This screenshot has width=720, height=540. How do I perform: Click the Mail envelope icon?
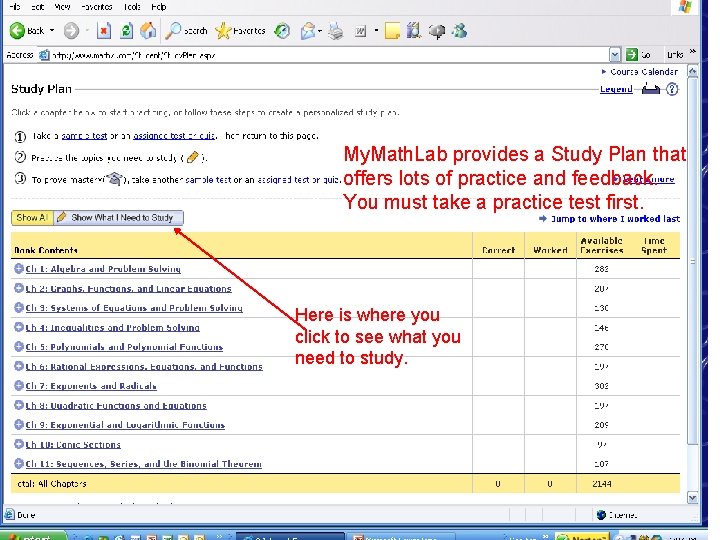tap(308, 31)
